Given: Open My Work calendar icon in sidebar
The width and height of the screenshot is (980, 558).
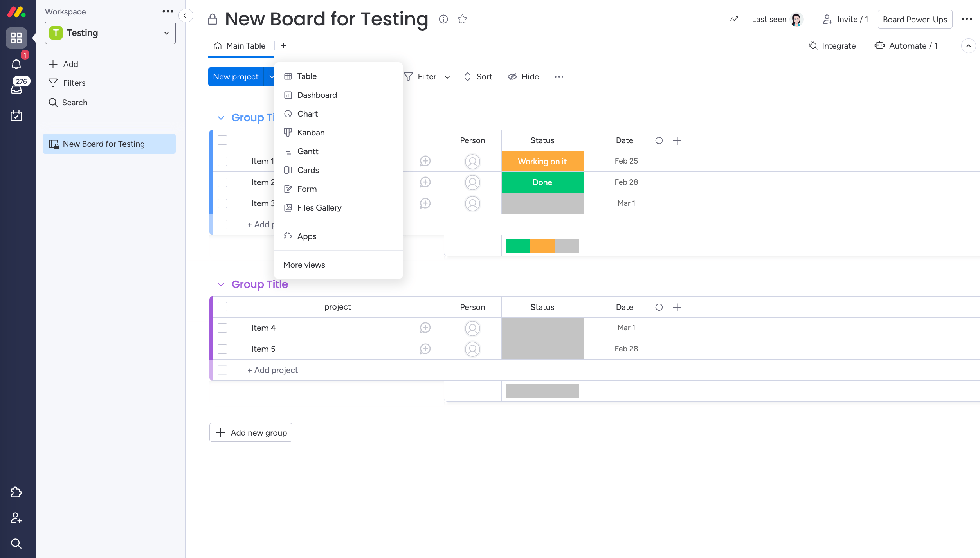Looking at the screenshot, I should point(16,115).
